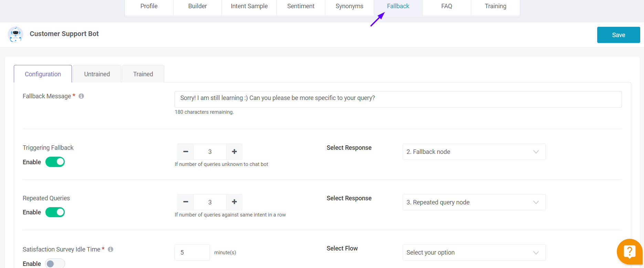Open the Training tab

click(495, 6)
